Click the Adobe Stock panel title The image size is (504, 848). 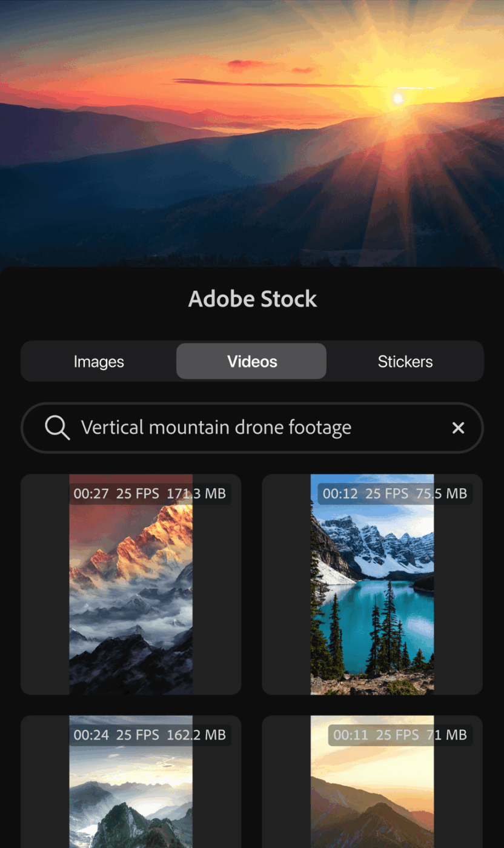click(253, 299)
